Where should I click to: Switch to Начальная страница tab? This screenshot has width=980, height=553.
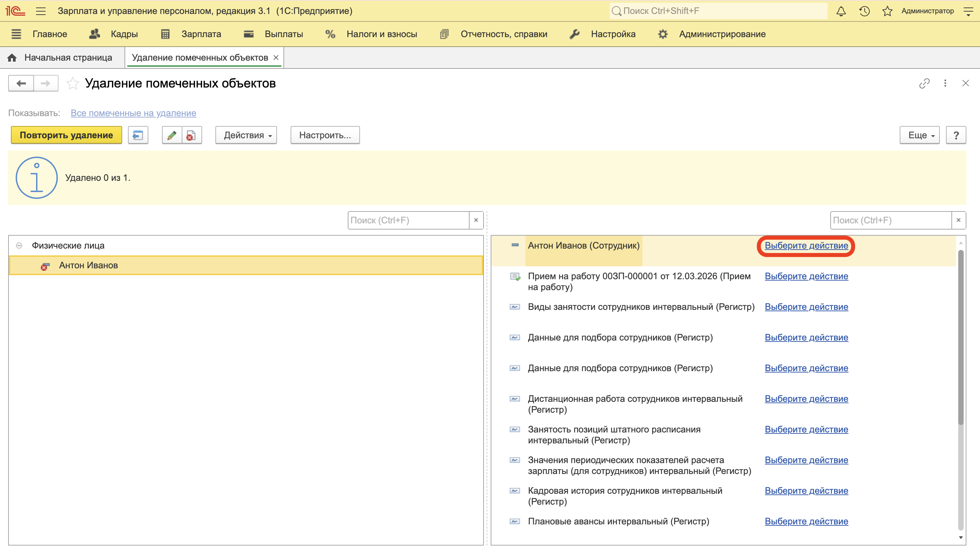(68, 58)
